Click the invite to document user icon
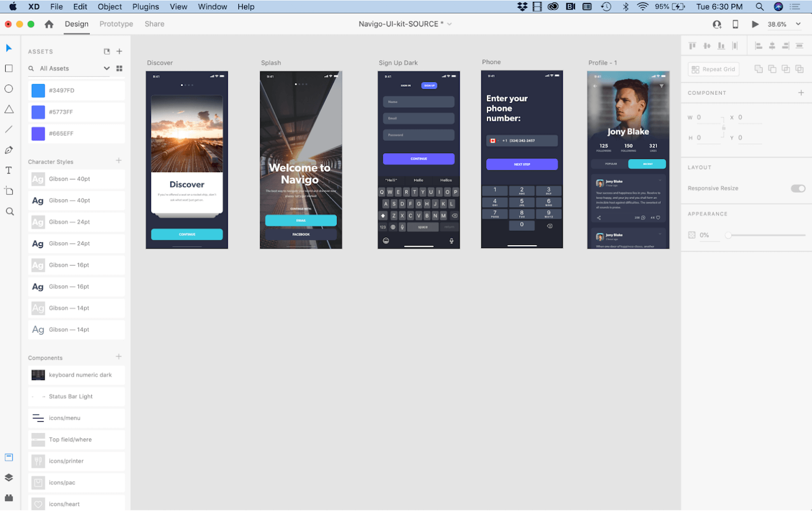Viewport: 812px width, 512px height. pos(717,24)
